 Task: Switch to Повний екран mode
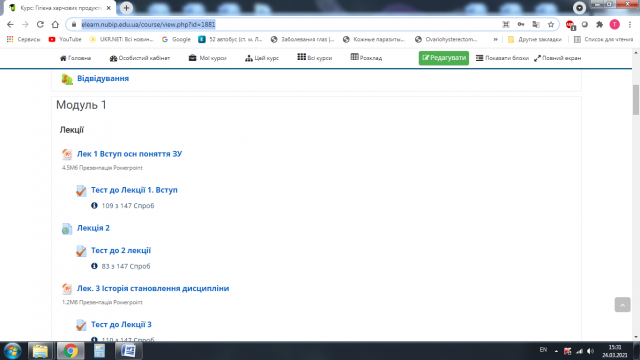pyautogui.click(x=558, y=58)
